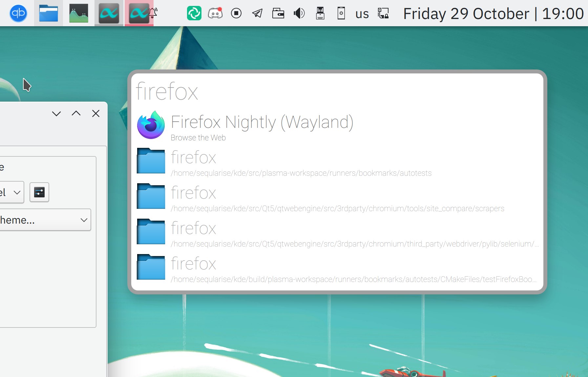Open the audio volume tray icon
Viewport: 588px width, 377px height.
(x=299, y=13)
